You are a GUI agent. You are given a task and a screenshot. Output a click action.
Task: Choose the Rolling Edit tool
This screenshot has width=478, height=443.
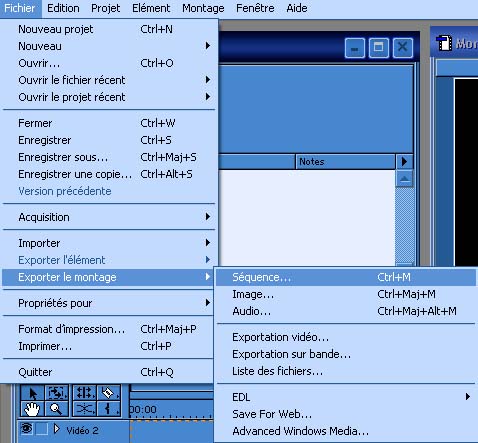pyautogui.click(x=84, y=393)
